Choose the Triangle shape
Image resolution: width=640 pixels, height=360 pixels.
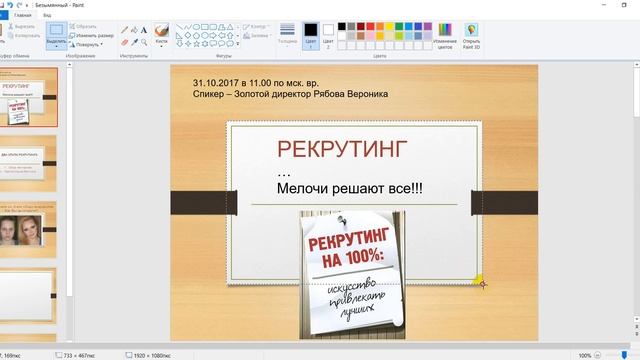point(230,27)
